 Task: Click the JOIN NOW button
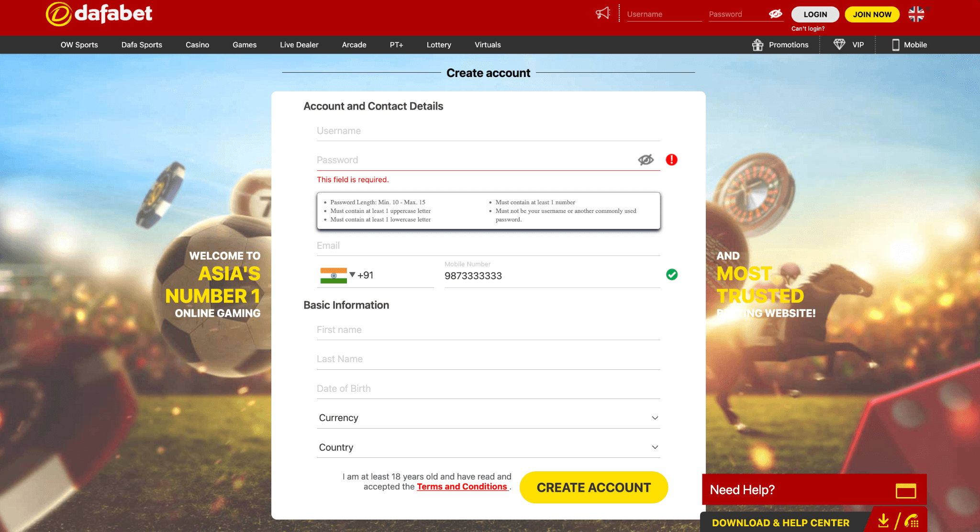click(872, 14)
